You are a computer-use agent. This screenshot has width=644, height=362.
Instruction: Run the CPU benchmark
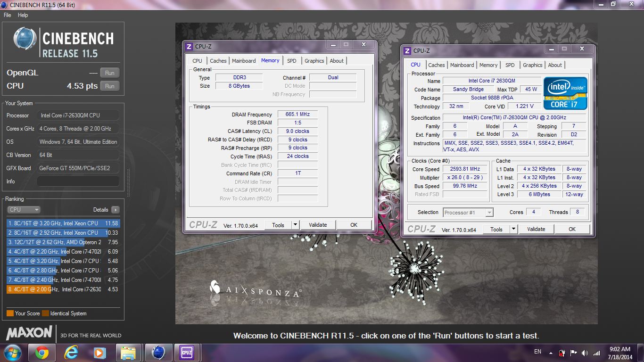point(110,86)
